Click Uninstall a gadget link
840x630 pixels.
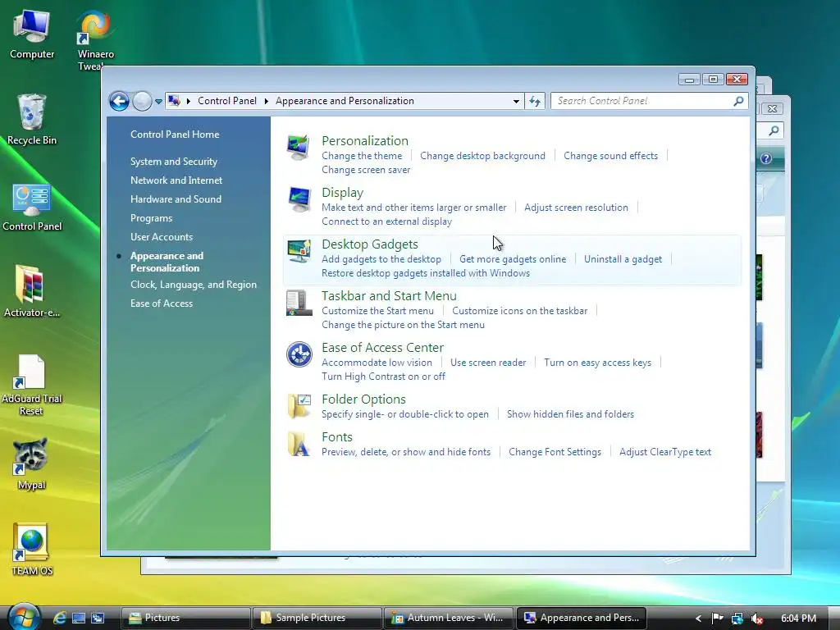pyautogui.click(x=623, y=259)
